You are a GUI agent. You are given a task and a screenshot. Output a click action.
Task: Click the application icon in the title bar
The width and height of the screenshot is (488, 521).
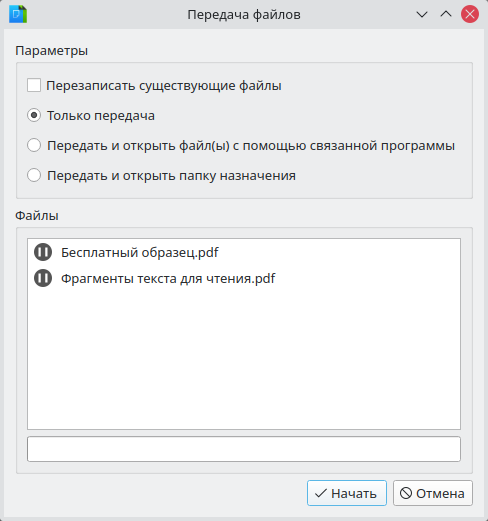tap(18, 14)
